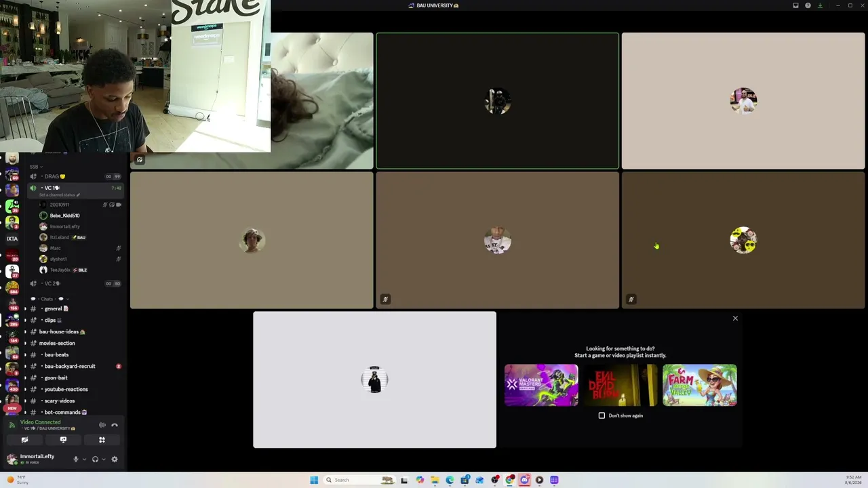Collapse the Chats category
The width and height of the screenshot is (868, 488).
coord(50,299)
